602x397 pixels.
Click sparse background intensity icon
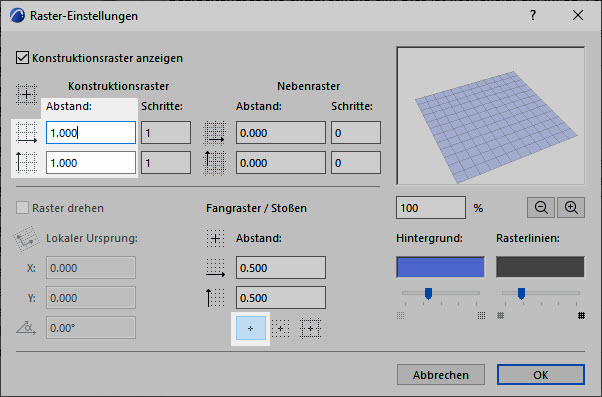[x=400, y=316]
